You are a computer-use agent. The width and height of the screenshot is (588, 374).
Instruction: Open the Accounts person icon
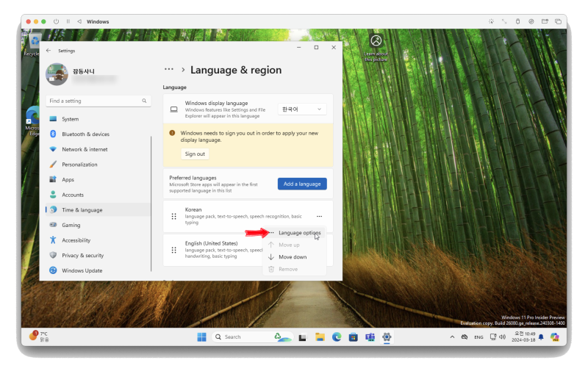[53, 195]
